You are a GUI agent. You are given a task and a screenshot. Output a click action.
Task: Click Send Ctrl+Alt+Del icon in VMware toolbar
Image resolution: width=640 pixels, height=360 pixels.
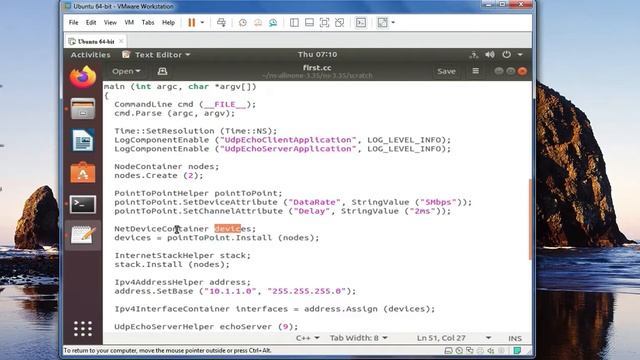point(221,22)
